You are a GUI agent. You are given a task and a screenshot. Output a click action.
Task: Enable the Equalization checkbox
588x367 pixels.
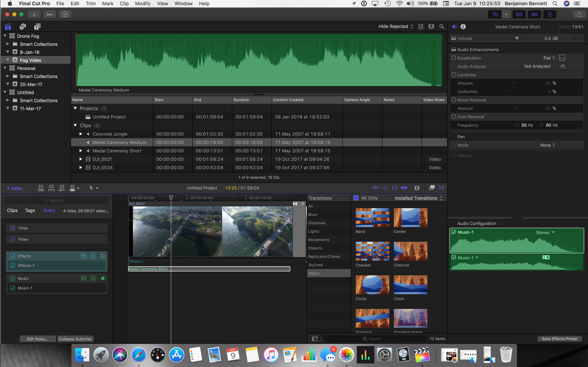click(x=454, y=58)
